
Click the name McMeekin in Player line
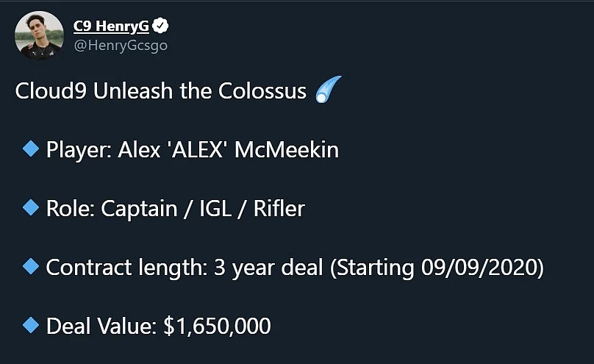(287, 149)
